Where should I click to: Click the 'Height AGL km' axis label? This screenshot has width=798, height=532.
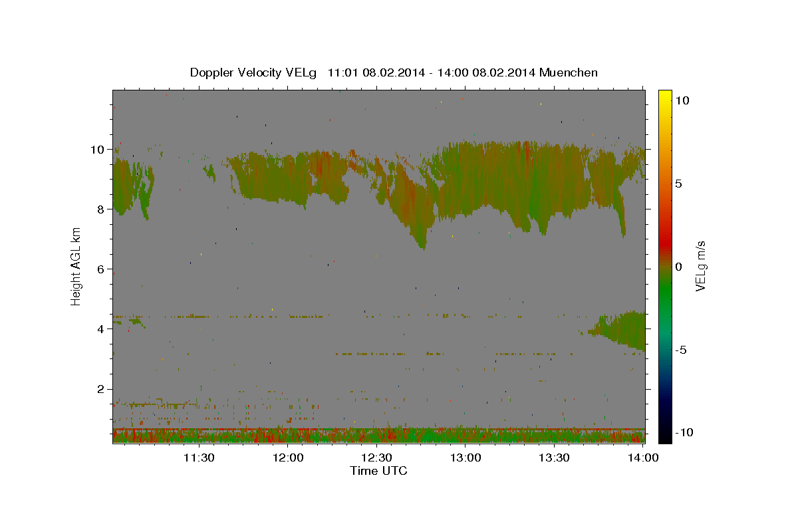click(x=76, y=267)
